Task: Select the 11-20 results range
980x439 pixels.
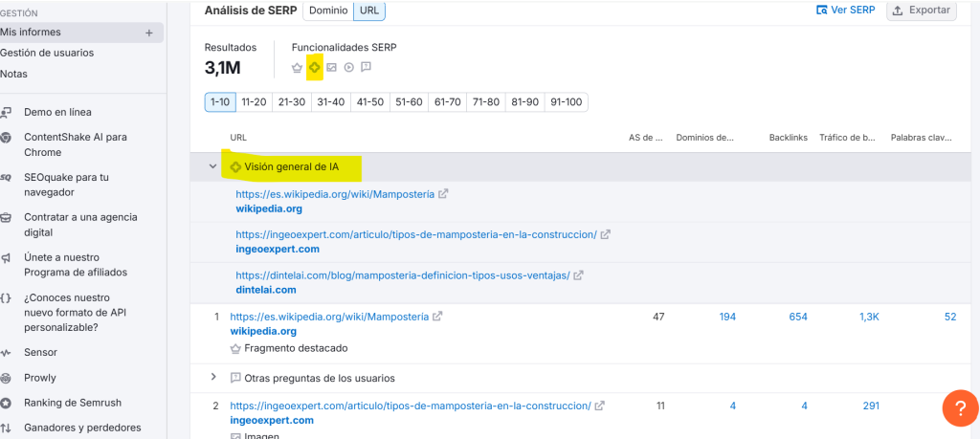Action: coord(254,102)
